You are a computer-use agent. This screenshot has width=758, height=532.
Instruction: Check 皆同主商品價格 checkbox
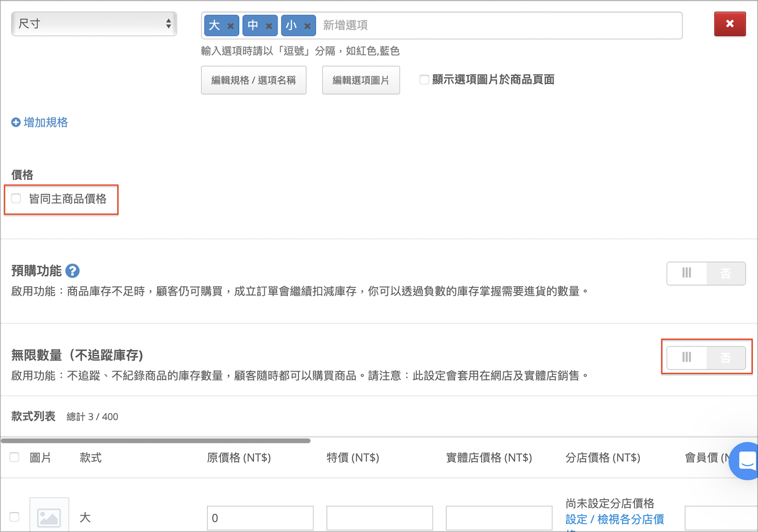(16, 198)
